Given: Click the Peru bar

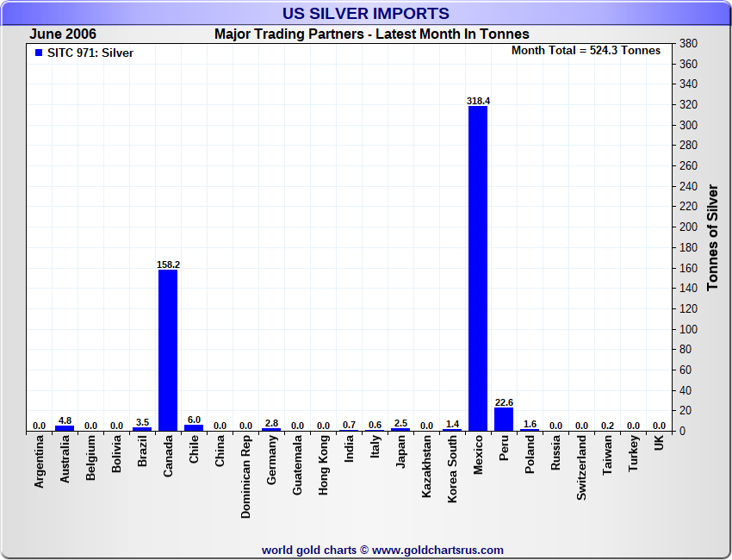Looking at the screenshot, I should pos(504,419).
